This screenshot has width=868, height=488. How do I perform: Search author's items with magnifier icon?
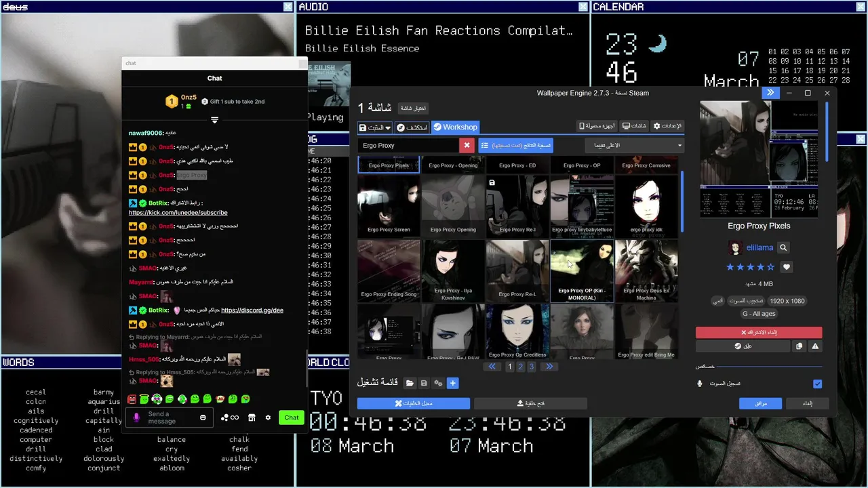[783, 248]
